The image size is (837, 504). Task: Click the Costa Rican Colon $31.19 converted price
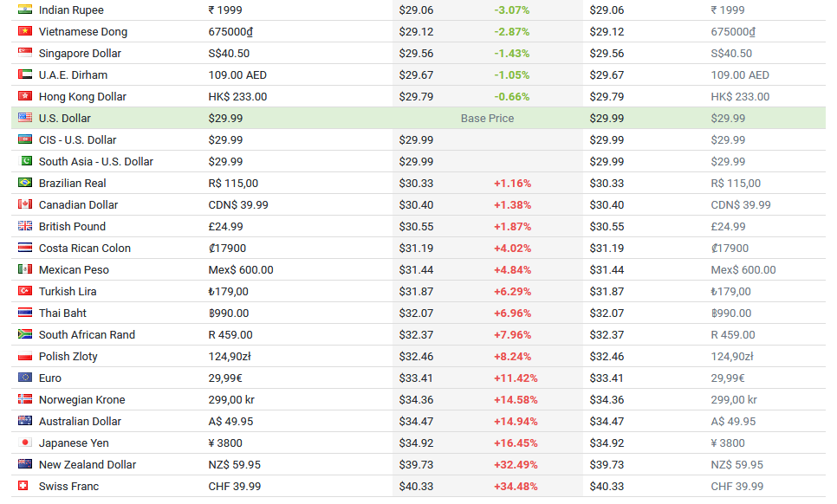[417, 248]
